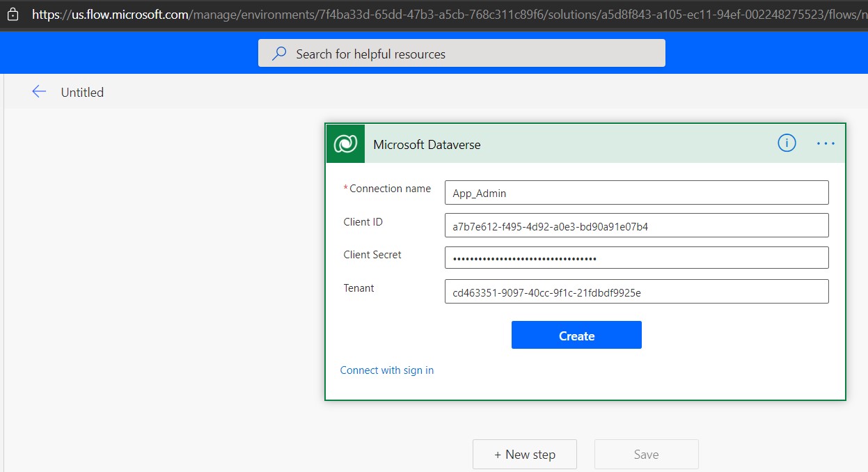The width and height of the screenshot is (868, 472).
Task: Click the Save button
Action: [647, 455]
